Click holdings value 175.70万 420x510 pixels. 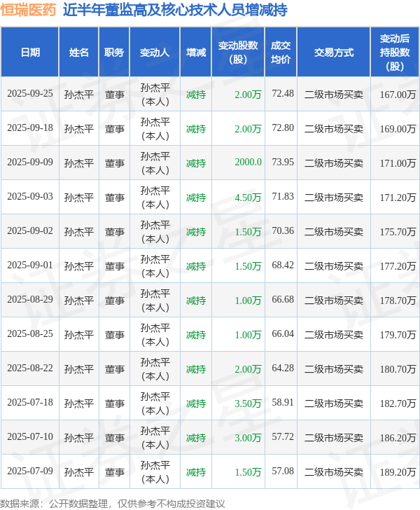click(398, 232)
